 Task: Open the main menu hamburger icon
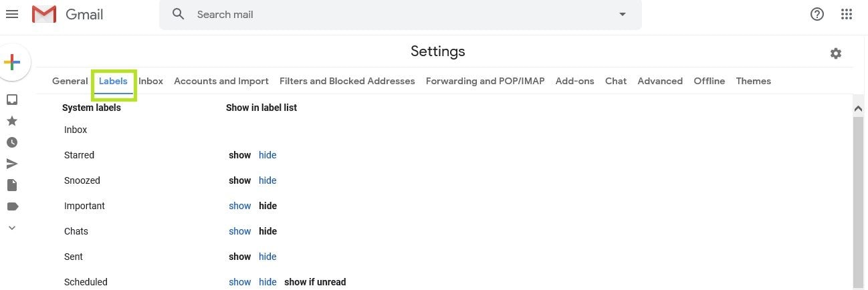pyautogui.click(x=12, y=14)
